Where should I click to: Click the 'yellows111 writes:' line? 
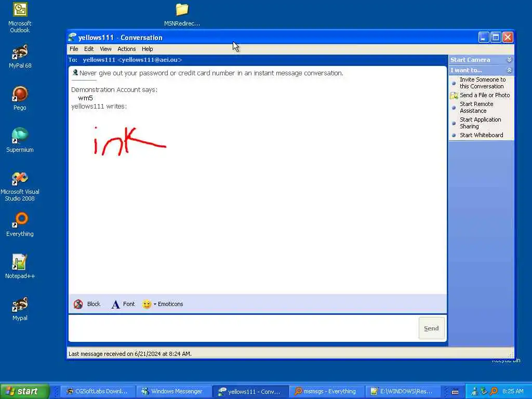coord(99,106)
